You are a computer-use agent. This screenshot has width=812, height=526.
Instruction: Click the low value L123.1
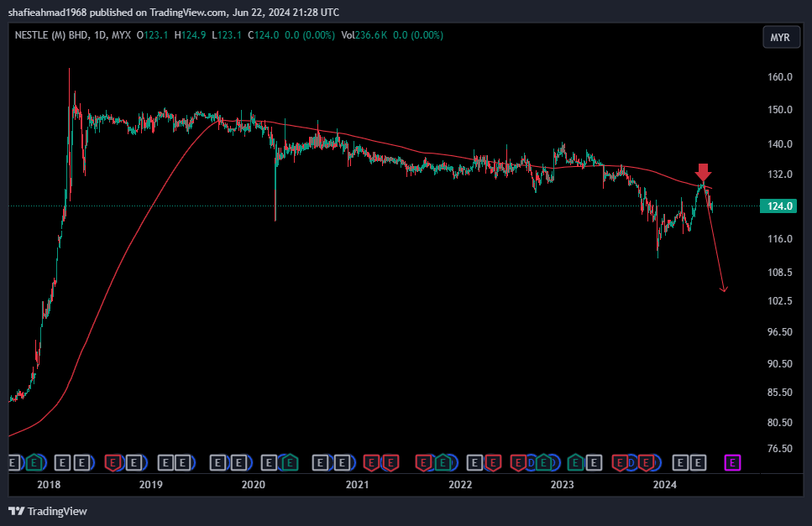(x=227, y=35)
